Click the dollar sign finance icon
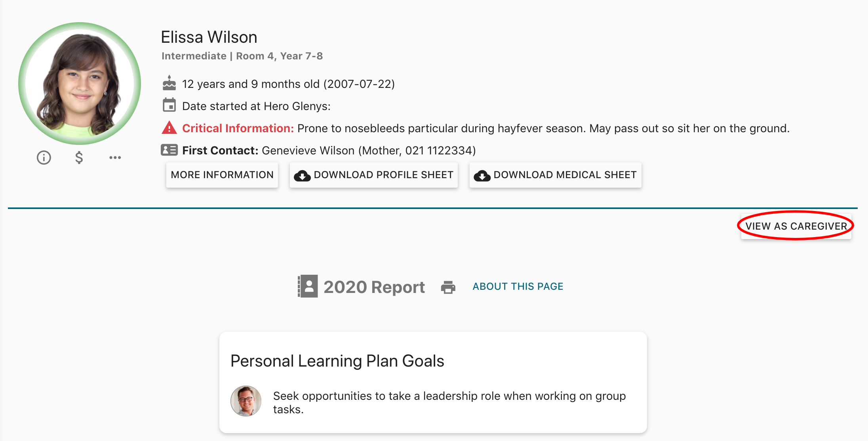The image size is (868, 441). pos(79,158)
